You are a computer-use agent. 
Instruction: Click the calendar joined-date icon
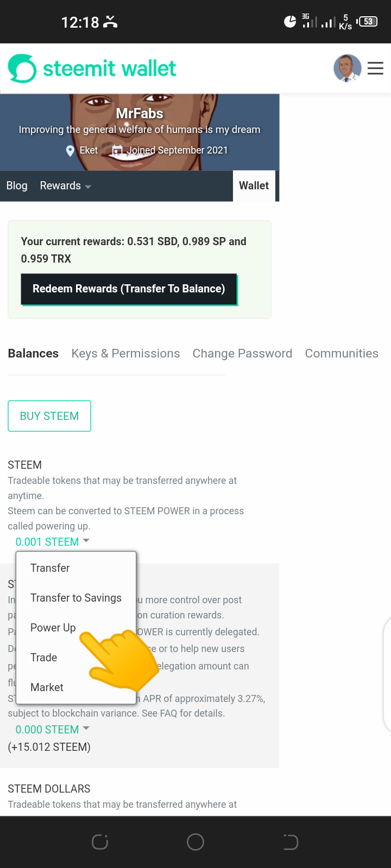[117, 150]
